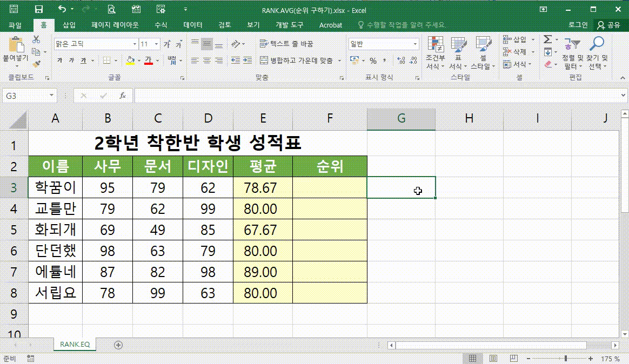This screenshot has height=364, width=629.
Task: Select the RANK.EQ sheet tab
Action: [x=75, y=343]
